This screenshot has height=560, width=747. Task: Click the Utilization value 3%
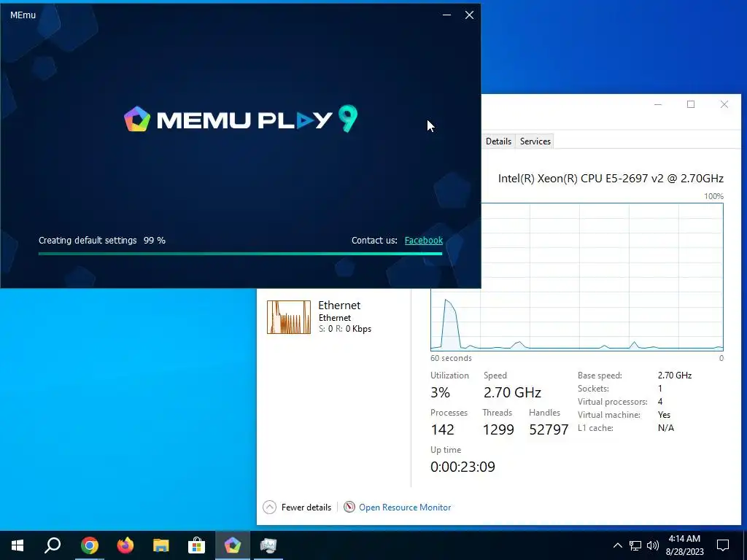pyautogui.click(x=440, y=392)
